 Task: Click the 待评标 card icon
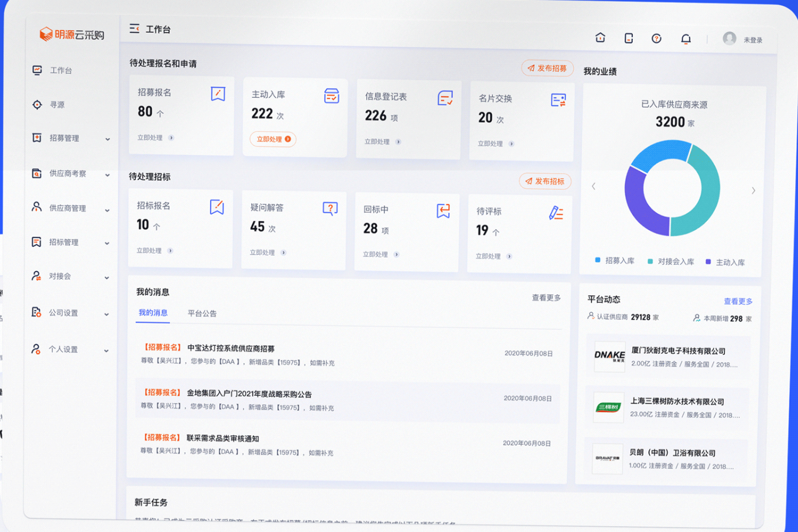556,213
